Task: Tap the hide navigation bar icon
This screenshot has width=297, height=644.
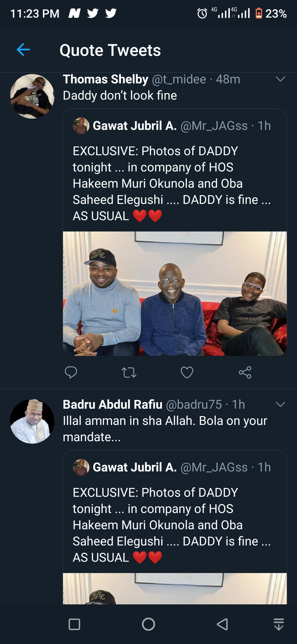Action: 279,624
